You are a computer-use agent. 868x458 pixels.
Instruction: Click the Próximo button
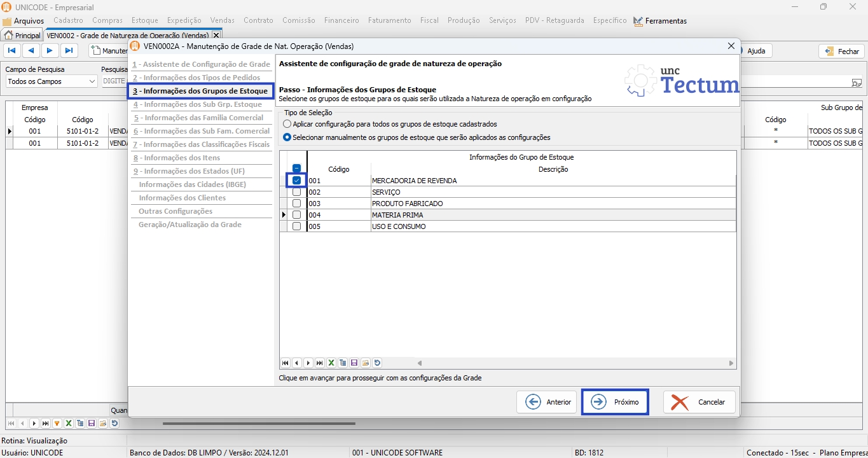[x=615, y=402]
